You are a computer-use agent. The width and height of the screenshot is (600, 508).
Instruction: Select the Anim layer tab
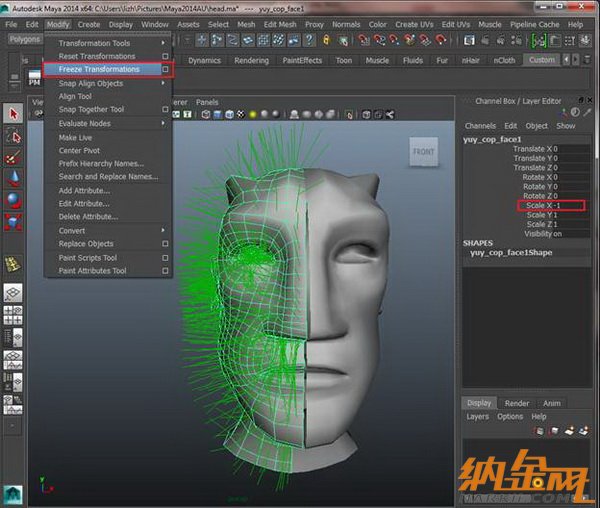tap(551, 403)
